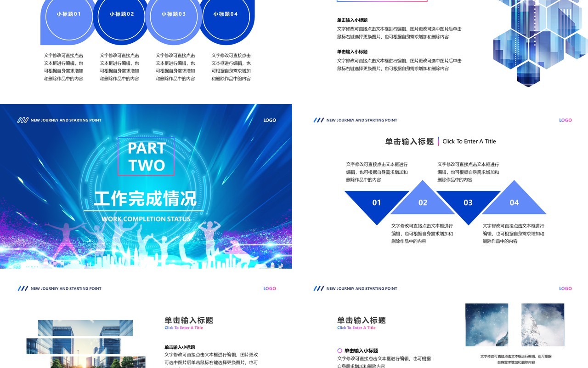The height and width of the screenshot is (368, 588).
Task: Click 单击输入标题 on the building photo slide
Action: (x=189, y=320)
